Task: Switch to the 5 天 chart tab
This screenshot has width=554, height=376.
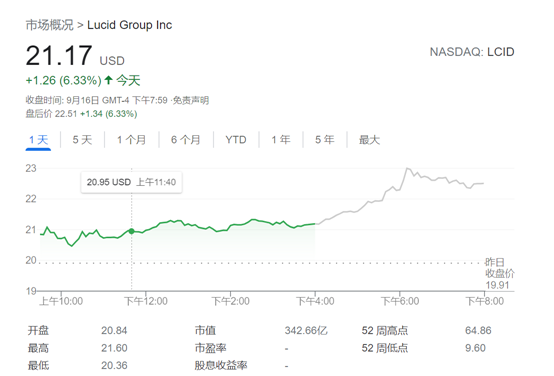Action: pos(82,140)
